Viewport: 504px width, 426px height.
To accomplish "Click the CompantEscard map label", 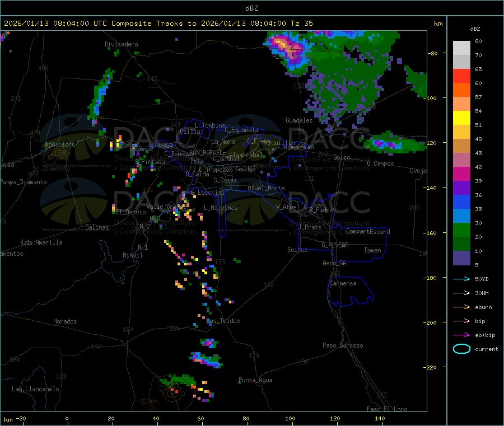I will pyautogui.click(x=368, y=232).
